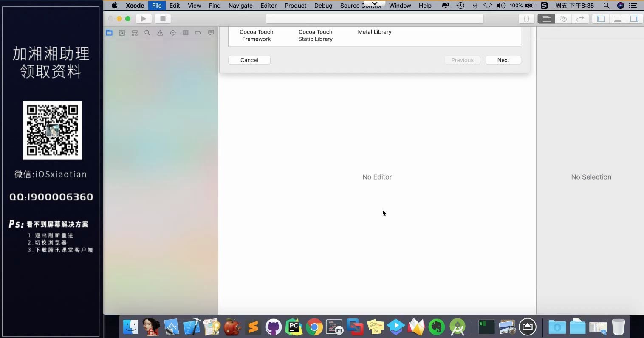Show the Issue navigator warning icon

coord(160,33)
